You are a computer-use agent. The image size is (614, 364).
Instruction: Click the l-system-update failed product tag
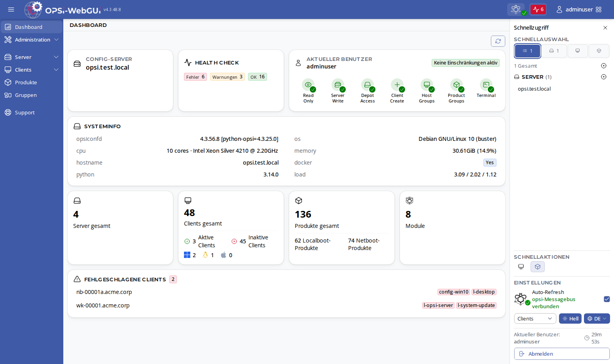click(476, 305)
